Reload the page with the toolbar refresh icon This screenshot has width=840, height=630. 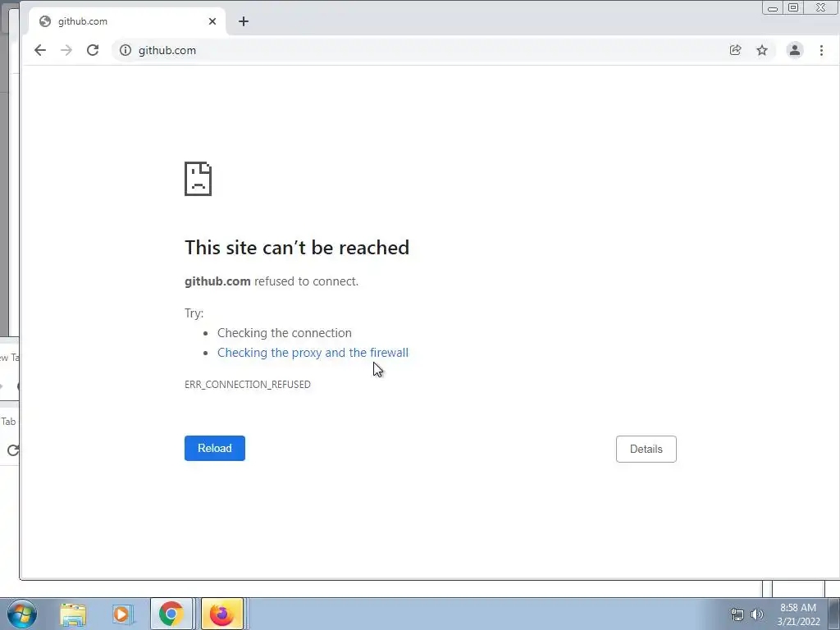coord(93,50)
